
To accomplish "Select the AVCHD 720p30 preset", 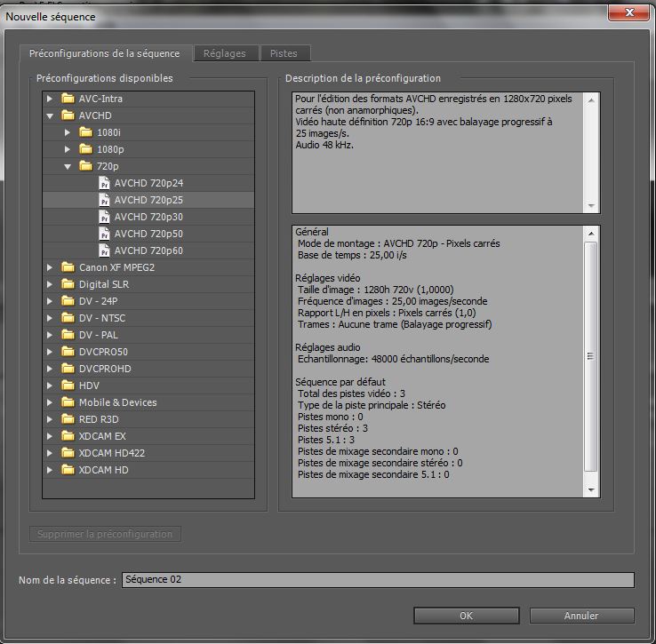I will pos(148,217).
